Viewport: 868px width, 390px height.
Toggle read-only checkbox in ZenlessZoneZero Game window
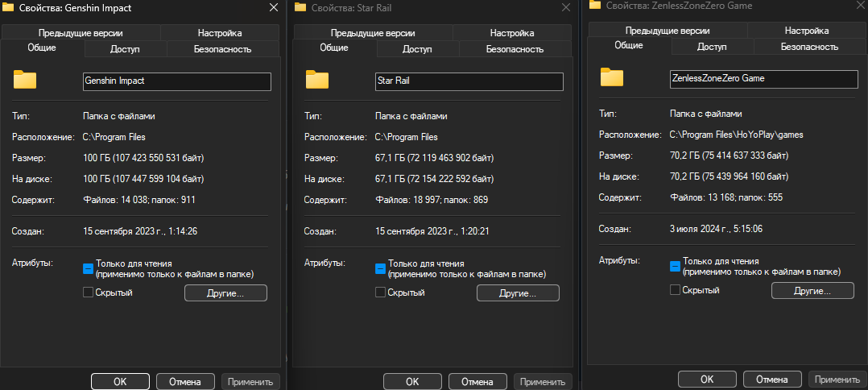point(675,266)
